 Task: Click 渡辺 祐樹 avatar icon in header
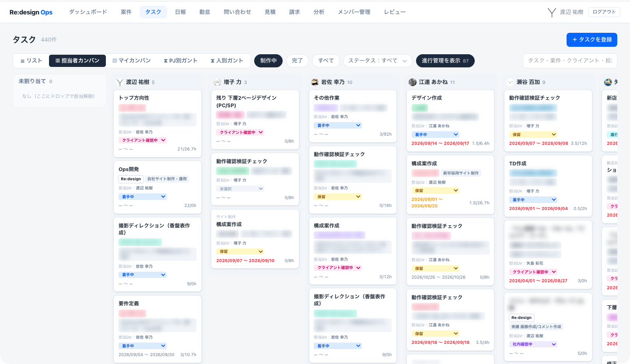(x=552, y=12)
